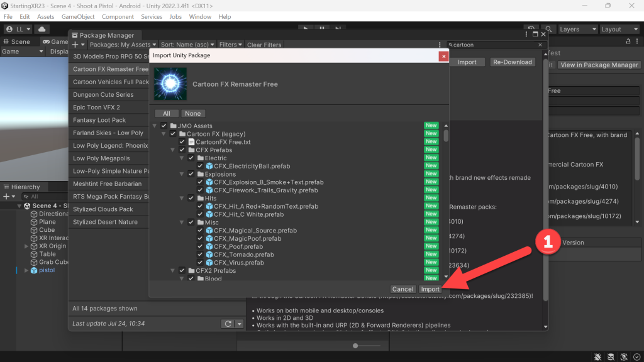Screen dimensions: 644x362
Task: Open the Undo History clock icon
Action: click(531, 29)
